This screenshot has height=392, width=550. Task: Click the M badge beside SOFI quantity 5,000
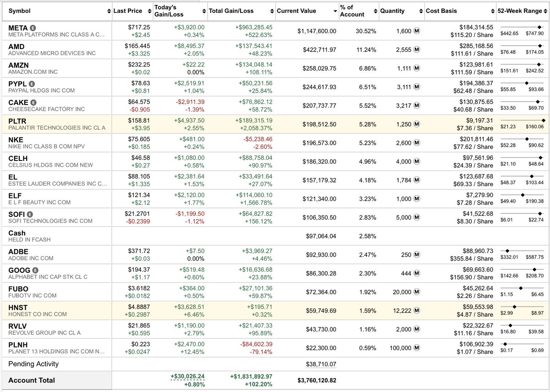coord(417,217)
